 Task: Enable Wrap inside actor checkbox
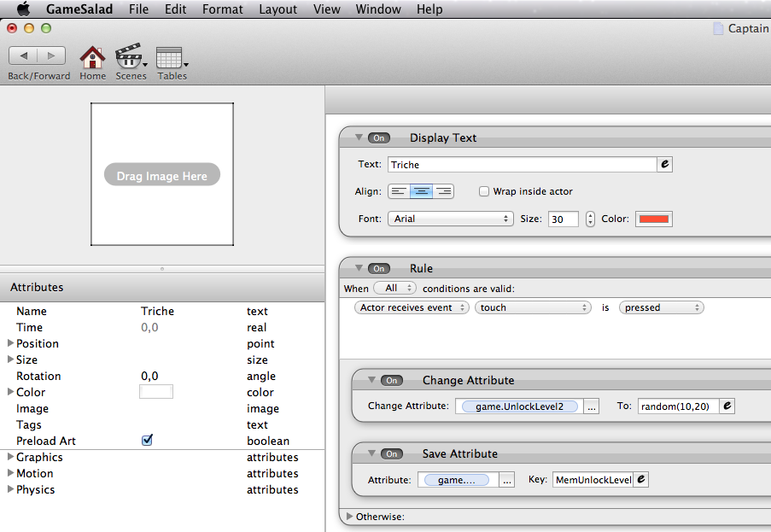pos(484,191)
